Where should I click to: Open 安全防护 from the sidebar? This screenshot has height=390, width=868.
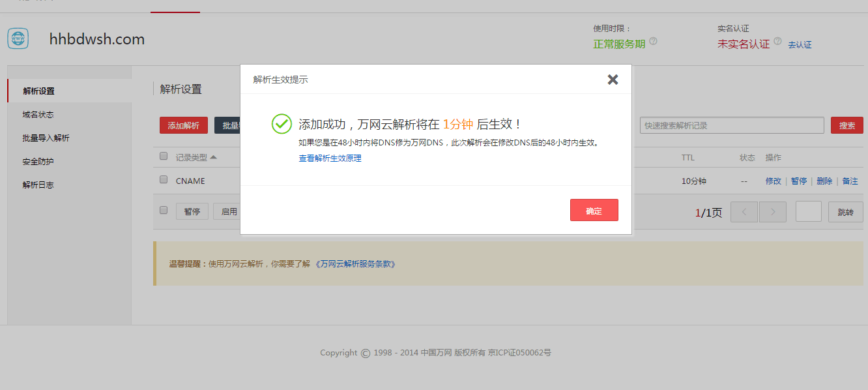[x=38, y=162]
